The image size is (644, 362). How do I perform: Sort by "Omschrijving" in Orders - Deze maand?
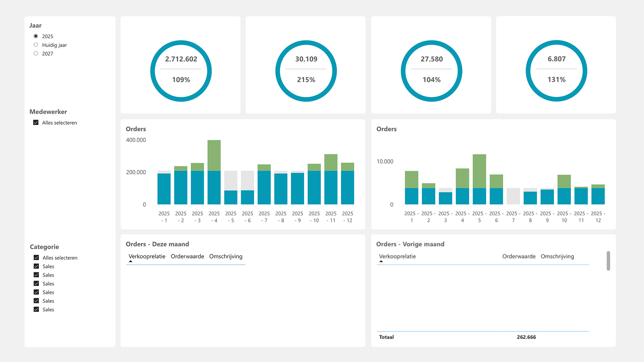226,256
